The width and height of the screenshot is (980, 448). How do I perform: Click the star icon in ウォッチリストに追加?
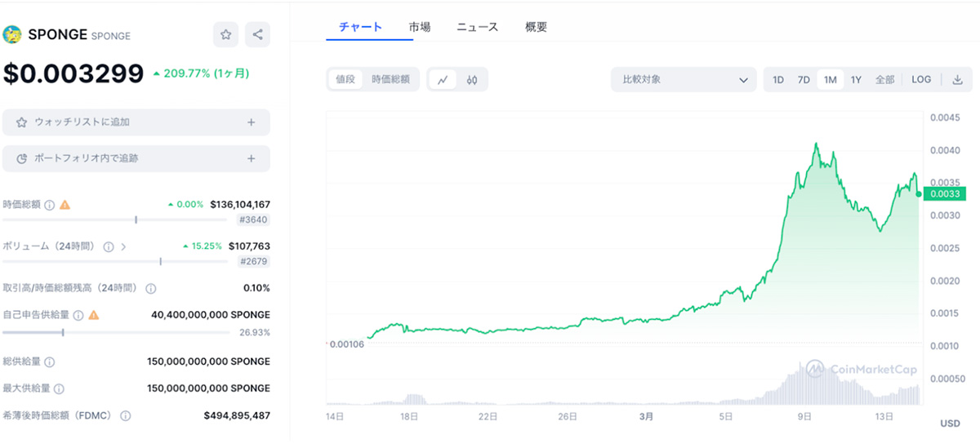tap(22, 122)
